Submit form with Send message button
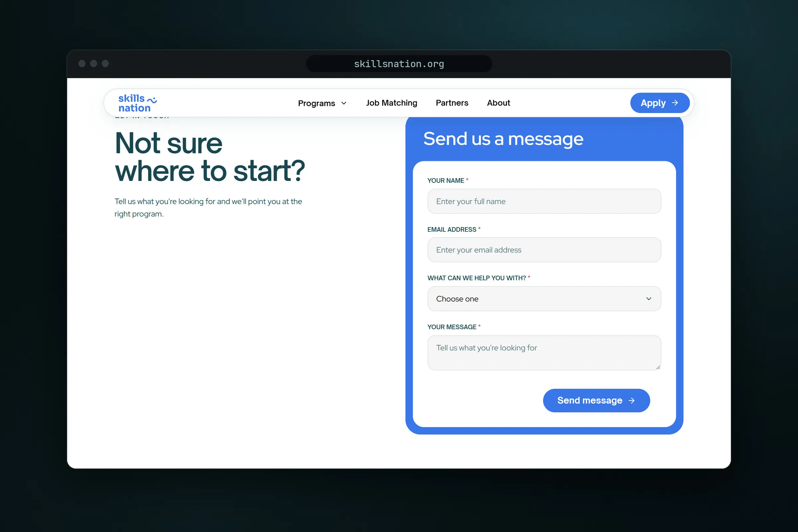The image size is (798, 532). point(597,401)
